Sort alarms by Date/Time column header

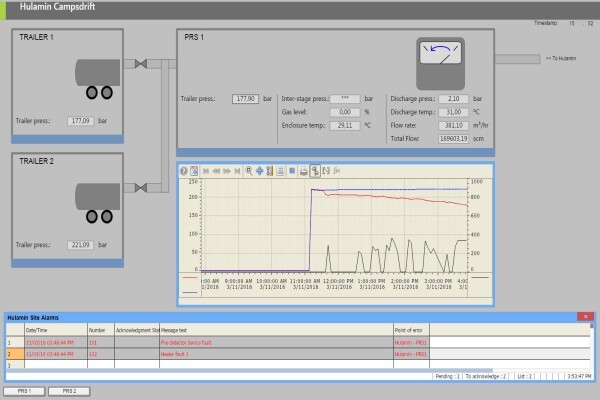tap(56, 330)
